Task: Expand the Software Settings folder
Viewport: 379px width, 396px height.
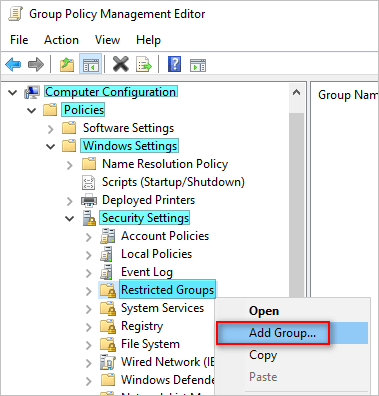Action: tap(50, 129)
